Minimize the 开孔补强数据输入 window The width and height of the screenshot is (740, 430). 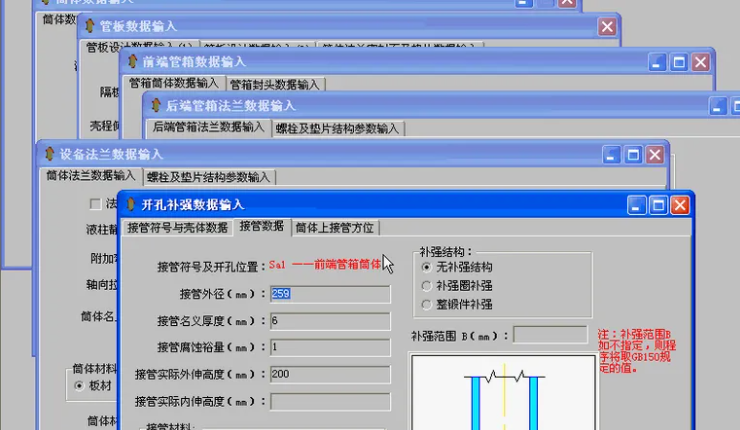tap(636, 205)
